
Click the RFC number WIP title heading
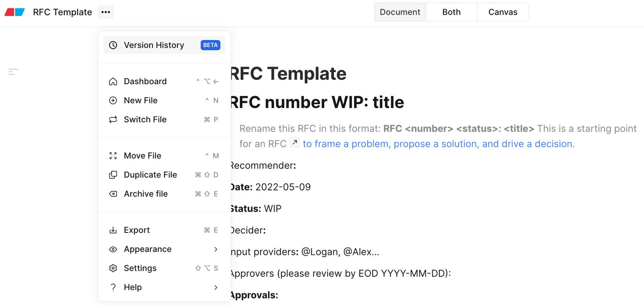coord(316,102)
